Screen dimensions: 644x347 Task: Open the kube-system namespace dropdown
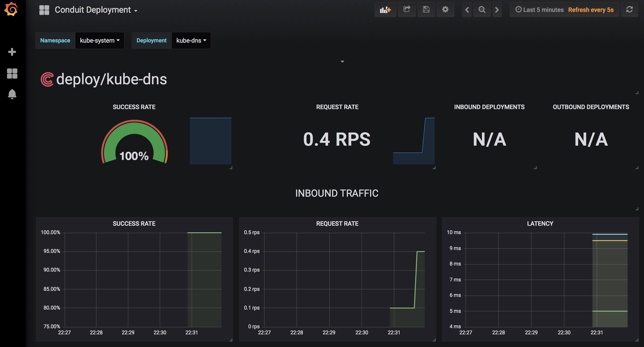(x=100, y=41)
